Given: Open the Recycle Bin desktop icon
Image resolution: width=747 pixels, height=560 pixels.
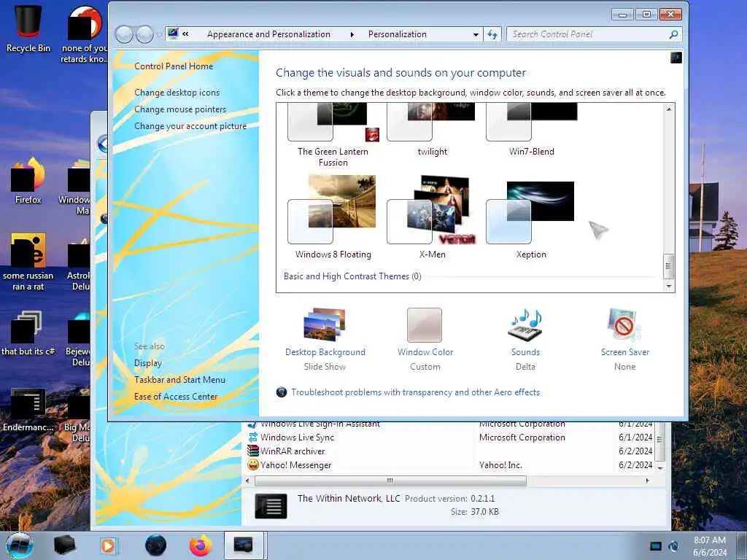Looking at the screenshot, I should [x=28, y=28].
